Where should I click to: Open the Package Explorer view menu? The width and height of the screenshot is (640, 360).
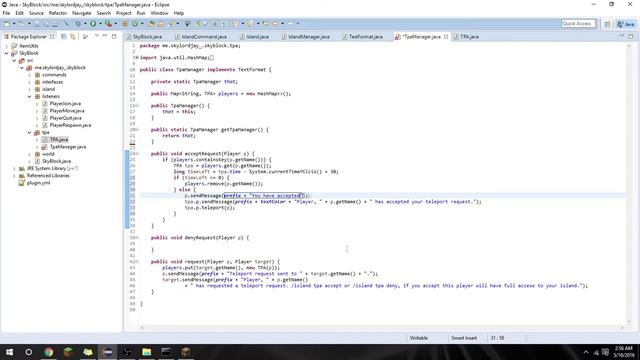point(97,36)
